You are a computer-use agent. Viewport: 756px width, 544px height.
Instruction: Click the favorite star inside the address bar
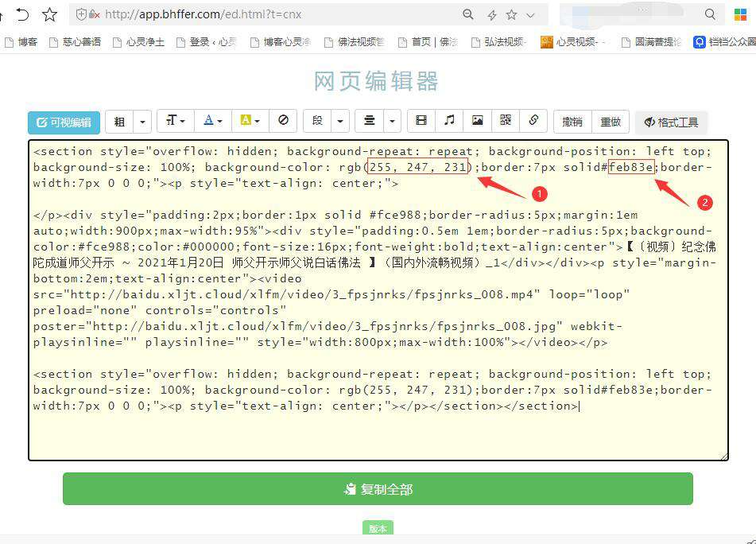512,15
